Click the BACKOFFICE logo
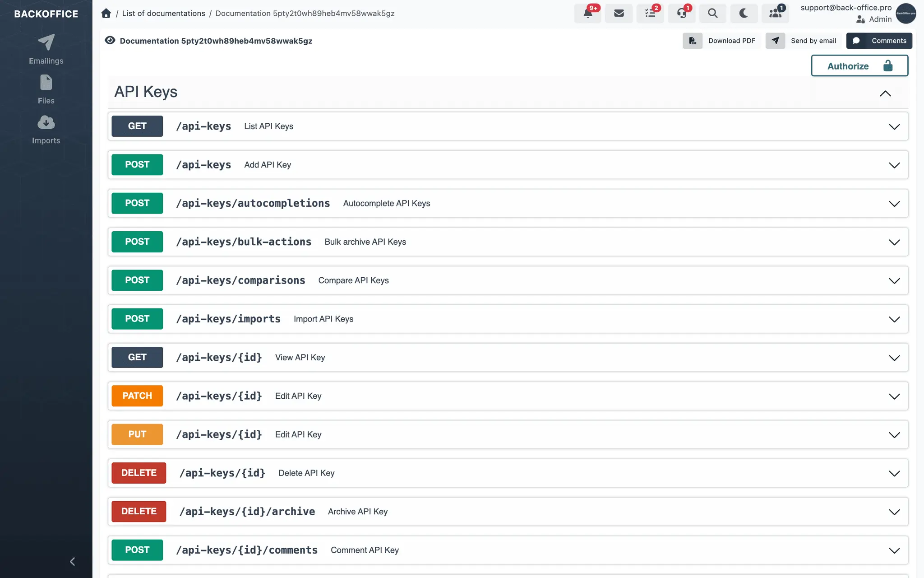Screen dimensions: 924x578 pos(46,14)
